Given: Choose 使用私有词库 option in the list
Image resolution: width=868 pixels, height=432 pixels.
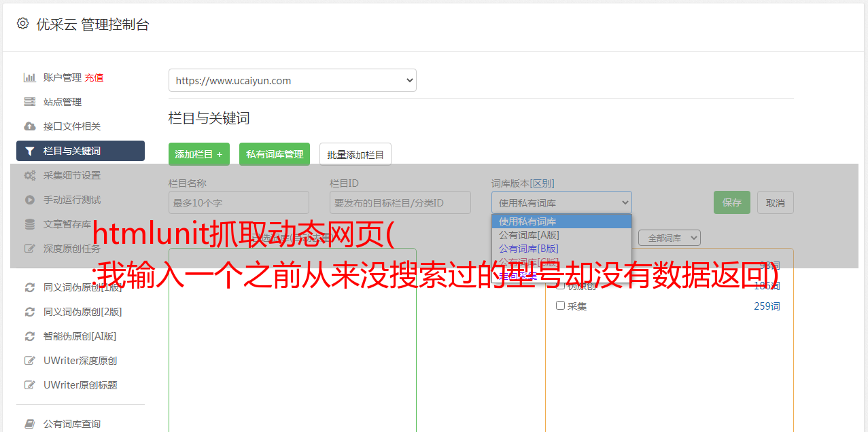Looking at the screenshot, I should click(x=561, y=221).
